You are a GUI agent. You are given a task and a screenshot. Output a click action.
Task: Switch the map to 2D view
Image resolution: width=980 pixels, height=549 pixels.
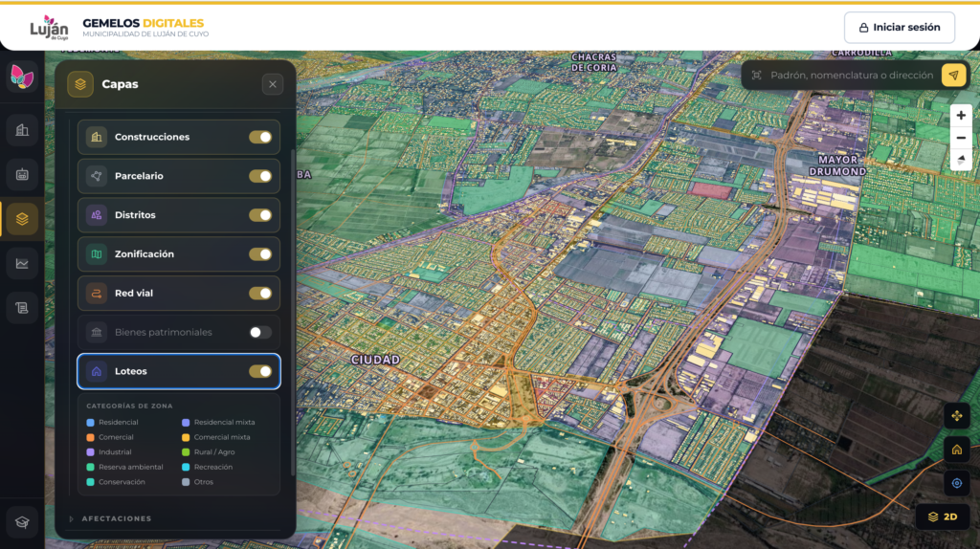pos(943,516)
